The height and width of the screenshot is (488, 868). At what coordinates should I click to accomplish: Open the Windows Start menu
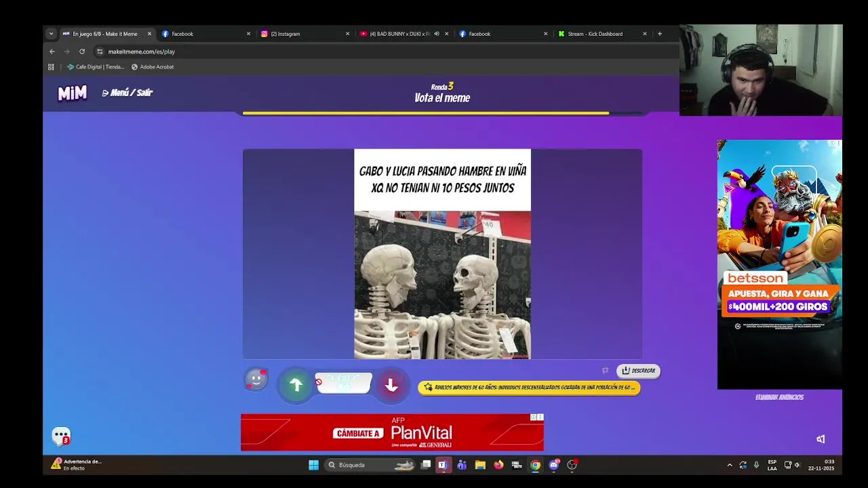313,465
